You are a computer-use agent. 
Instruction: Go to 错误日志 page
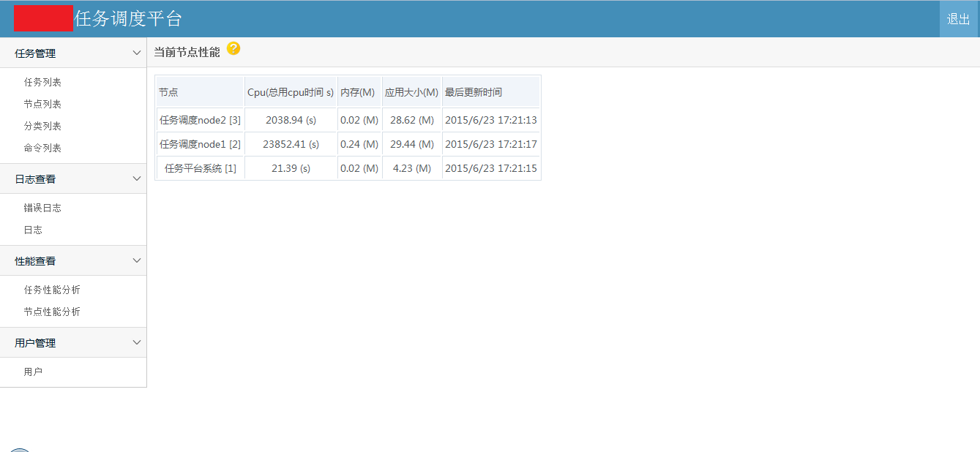pyautogui.click(x=42, y=208)
